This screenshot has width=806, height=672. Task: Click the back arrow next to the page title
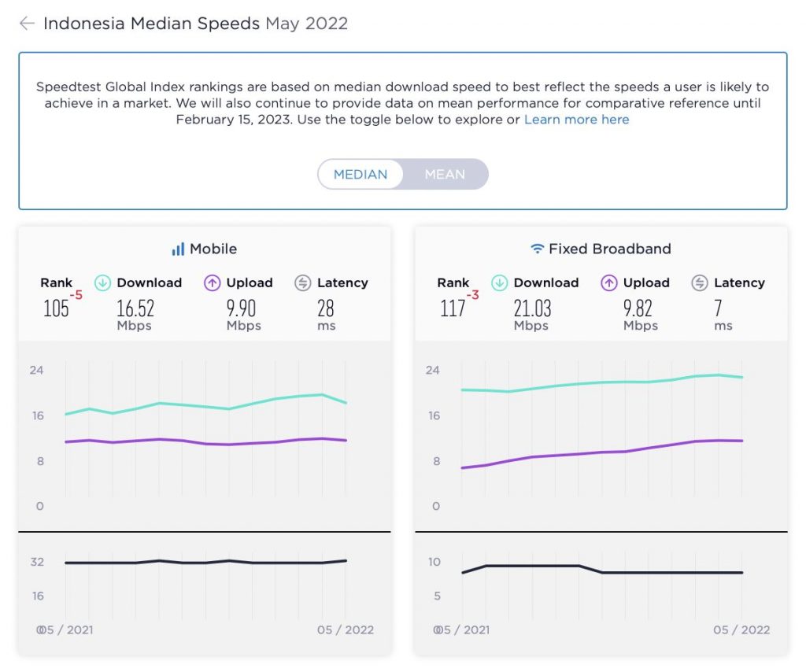click(26, 24)
